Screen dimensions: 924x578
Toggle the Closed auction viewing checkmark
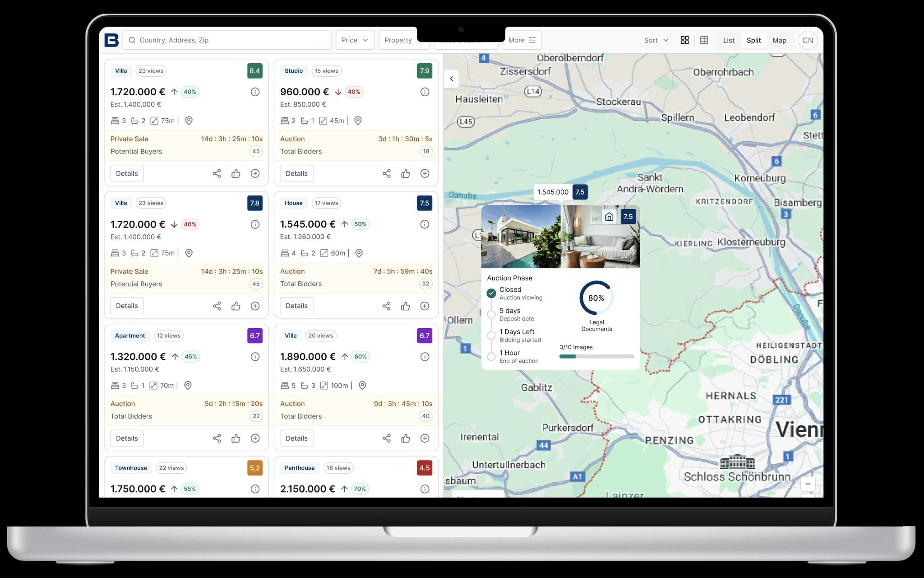coord(491,293)
